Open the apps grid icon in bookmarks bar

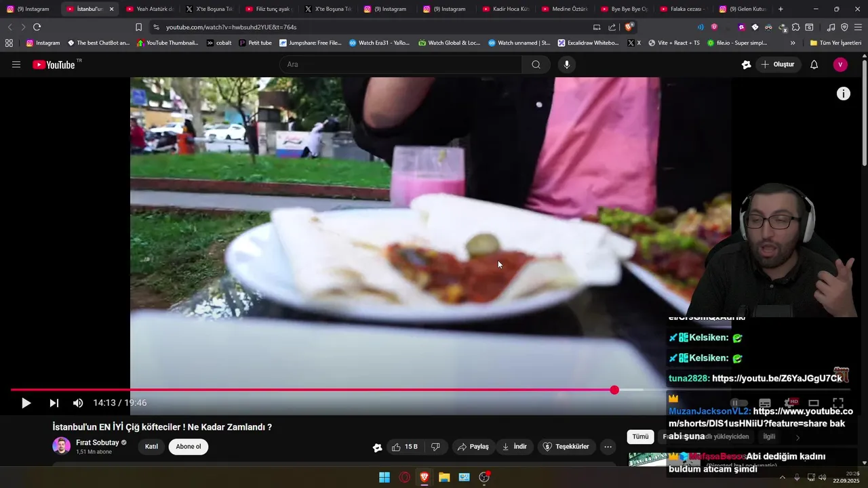(x=9, y=43)
